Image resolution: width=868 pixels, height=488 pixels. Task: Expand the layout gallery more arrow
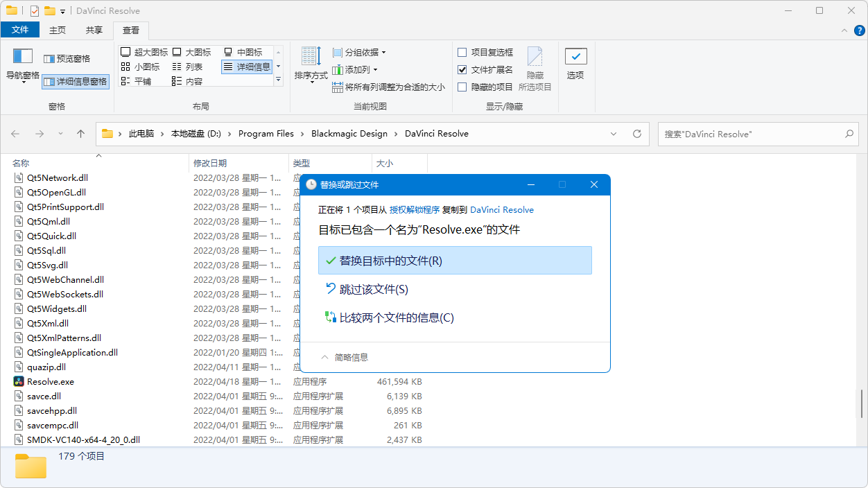tap(279, 80)
